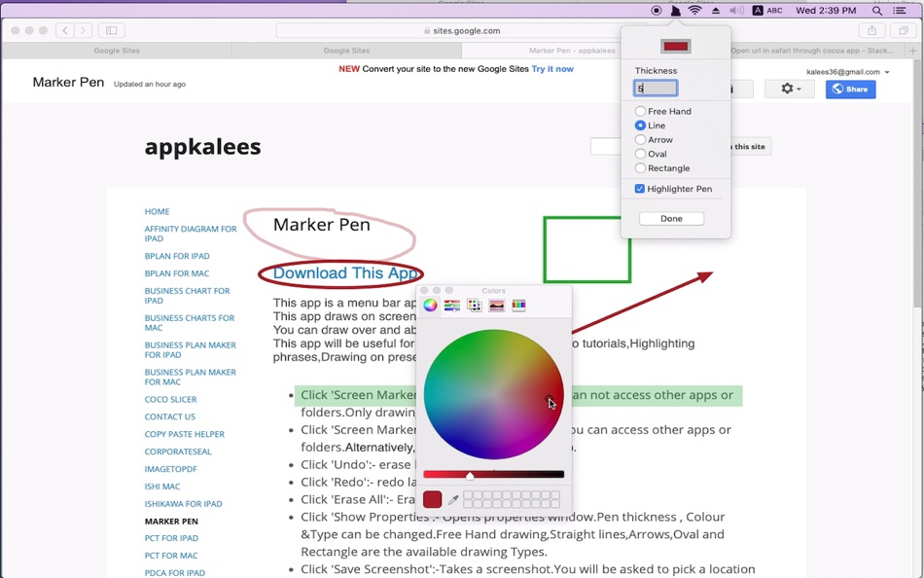Open BUSINESS PLAN MAKER FOR MAC link

(x=191, y=377)
